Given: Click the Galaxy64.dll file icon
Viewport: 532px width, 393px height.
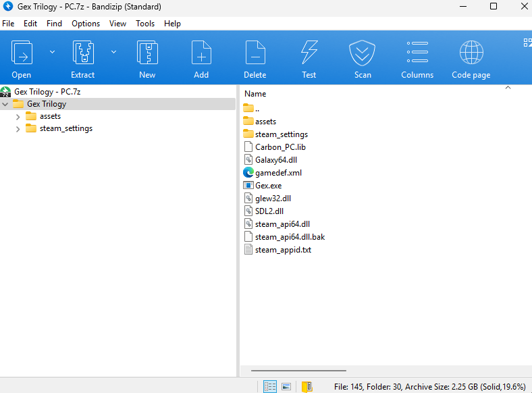Looking at the screenshot, I should (x=248, y=160).
